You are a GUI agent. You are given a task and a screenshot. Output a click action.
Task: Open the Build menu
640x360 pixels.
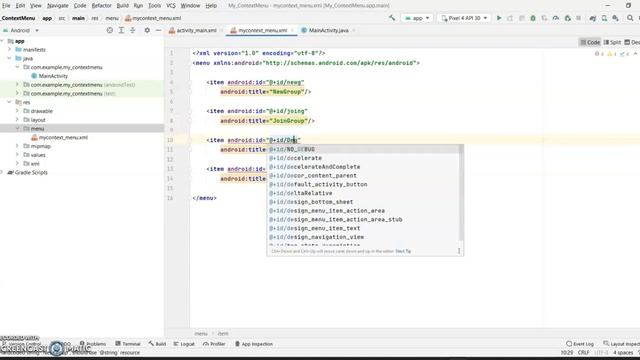(122, 6)
